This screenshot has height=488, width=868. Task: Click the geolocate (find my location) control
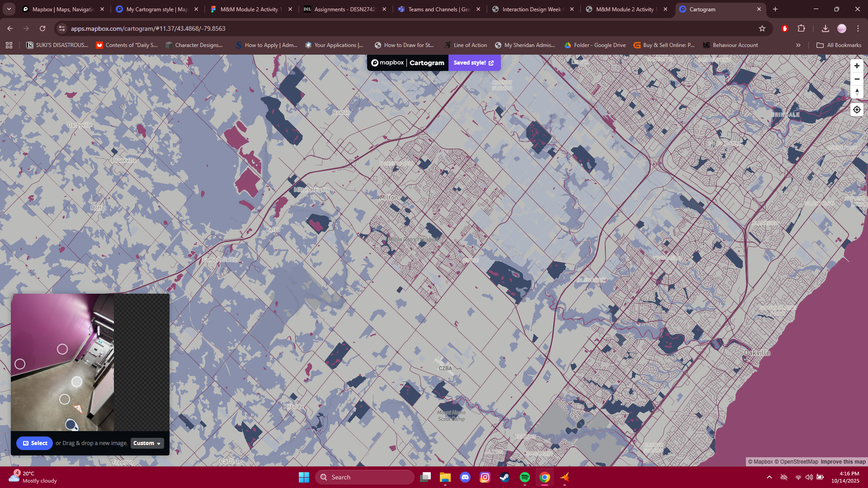[x=857, y=109]
